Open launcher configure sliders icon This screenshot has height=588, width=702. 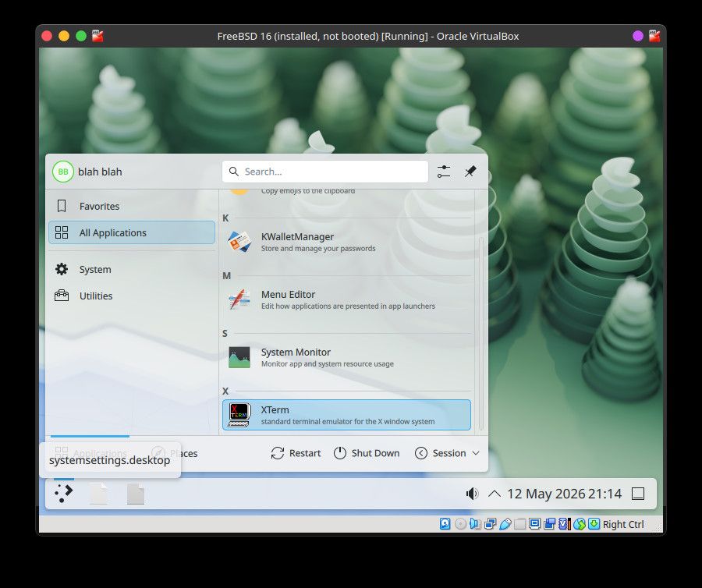pyautogui.click(x=444, y=172)
